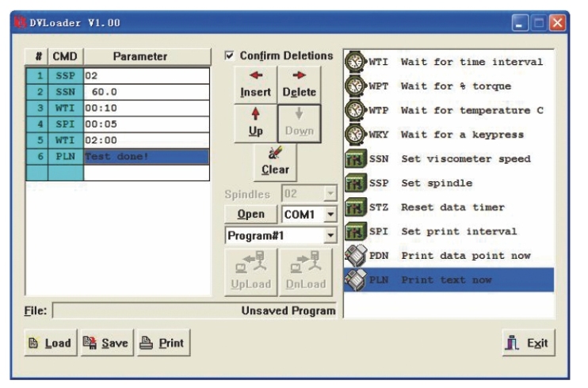
Task: Click the STZ reset data timer icon
Action: pyautogui.click(x=357, y=207)
